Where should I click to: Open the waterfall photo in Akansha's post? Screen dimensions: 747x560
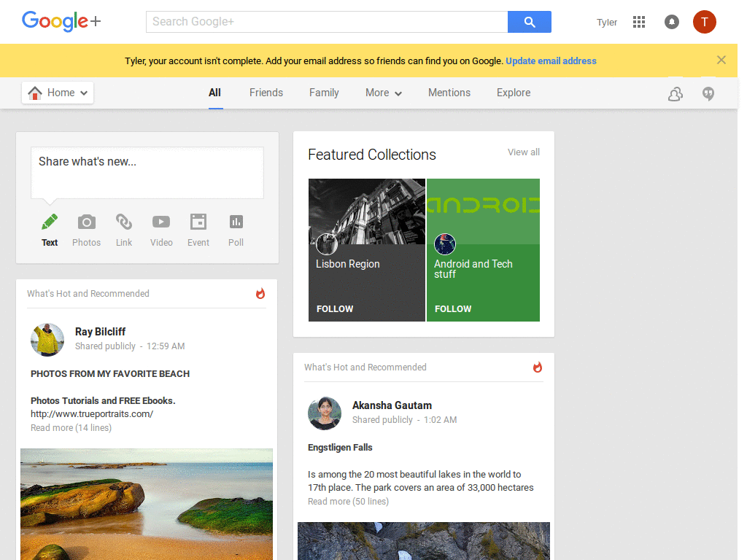[x=424, y=541]
